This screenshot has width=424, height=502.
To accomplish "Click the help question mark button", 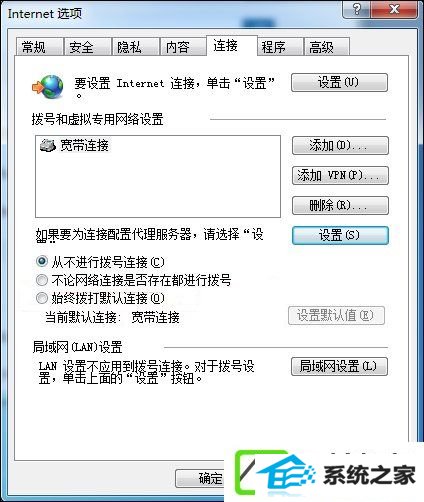I will 356,9.
